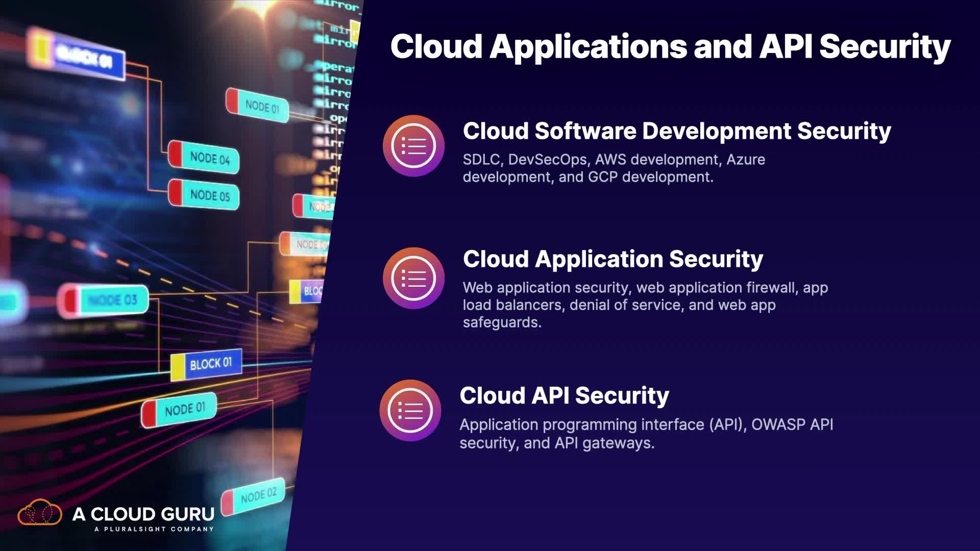Click the NODE 02 label at the bottom
This screenshot has height=551, width=980.
(258, 495)
